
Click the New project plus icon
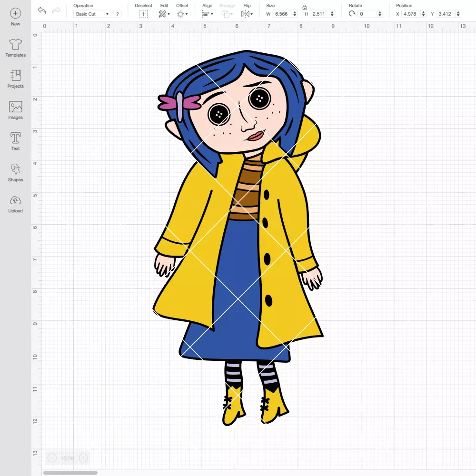pyautogui.click(x=16, y=13)
